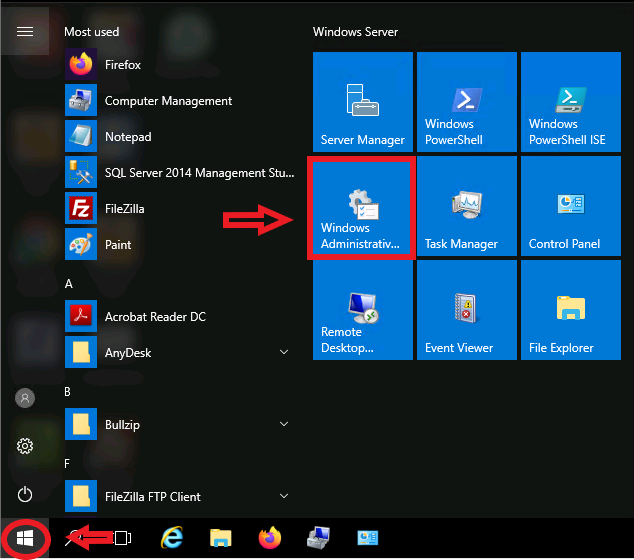This screenshot has height=560, width=634.
Task: Click the letter B section header
Action: click(x=68, y=392)
